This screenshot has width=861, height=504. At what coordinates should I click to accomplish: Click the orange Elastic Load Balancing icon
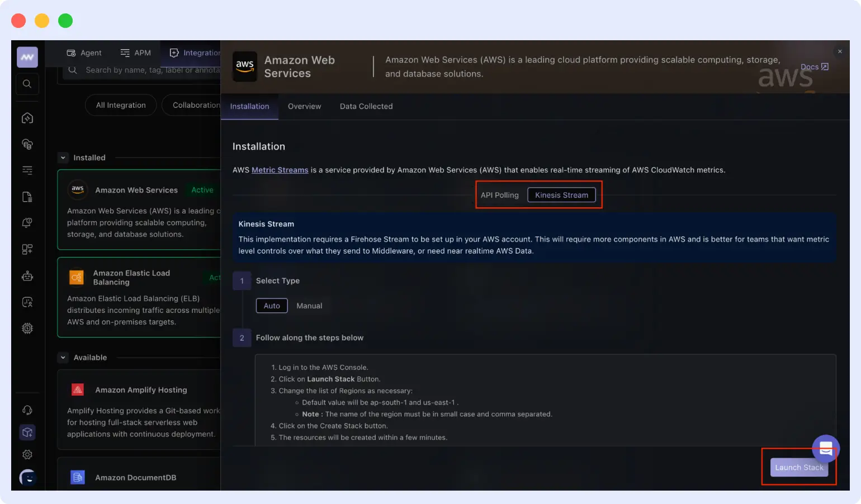77,277
